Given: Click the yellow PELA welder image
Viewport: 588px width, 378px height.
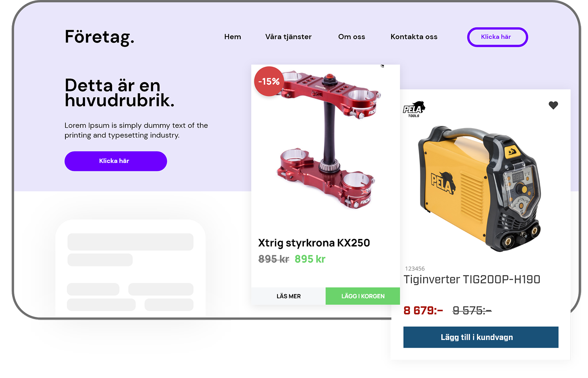Looking at the screenshot, I should 480,188.
